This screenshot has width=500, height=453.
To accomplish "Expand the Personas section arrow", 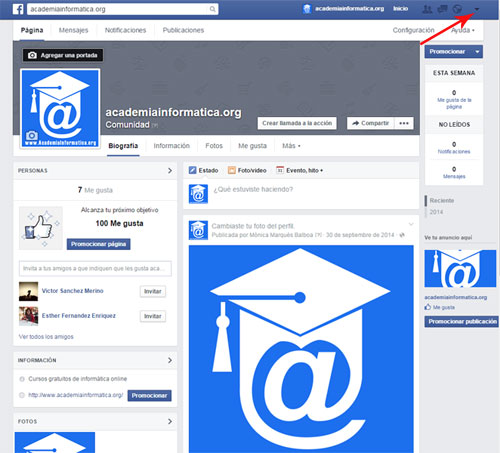I will coord(170,171).
